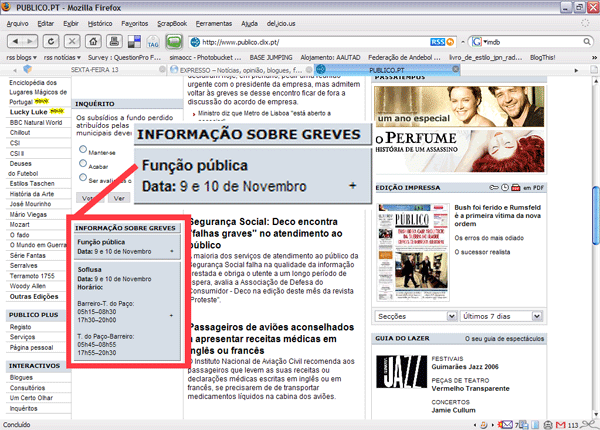The height and width of the screenshot is (430, 600).
Task: Switch to the EXPRESSO tab
Action: point(241,70)
